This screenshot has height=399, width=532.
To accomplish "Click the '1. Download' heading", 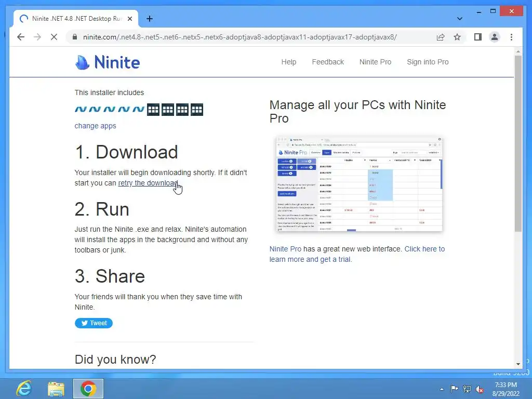I will click(126, 152).
